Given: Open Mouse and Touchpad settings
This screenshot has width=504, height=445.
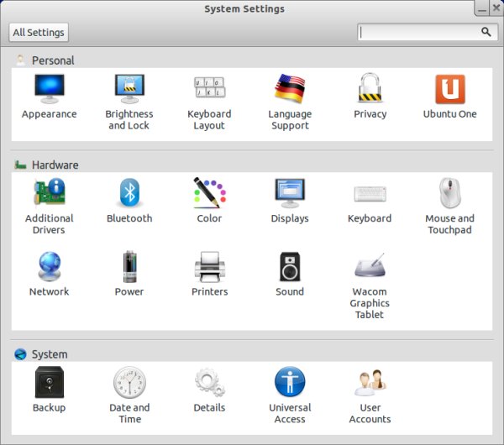Looking at the screenshot, I should [449, 207].
